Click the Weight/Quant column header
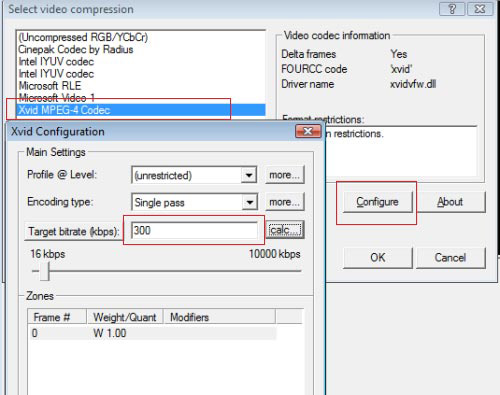 tap(125, 317)
